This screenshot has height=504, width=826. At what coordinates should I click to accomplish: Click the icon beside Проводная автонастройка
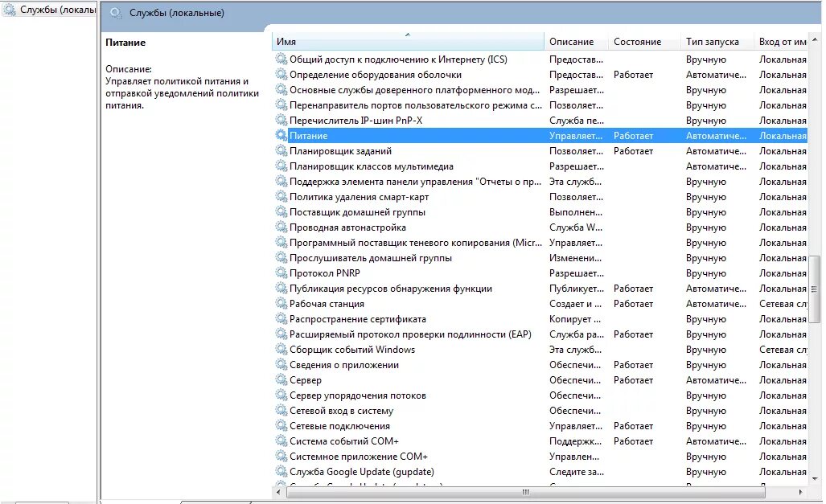(281, 227)
